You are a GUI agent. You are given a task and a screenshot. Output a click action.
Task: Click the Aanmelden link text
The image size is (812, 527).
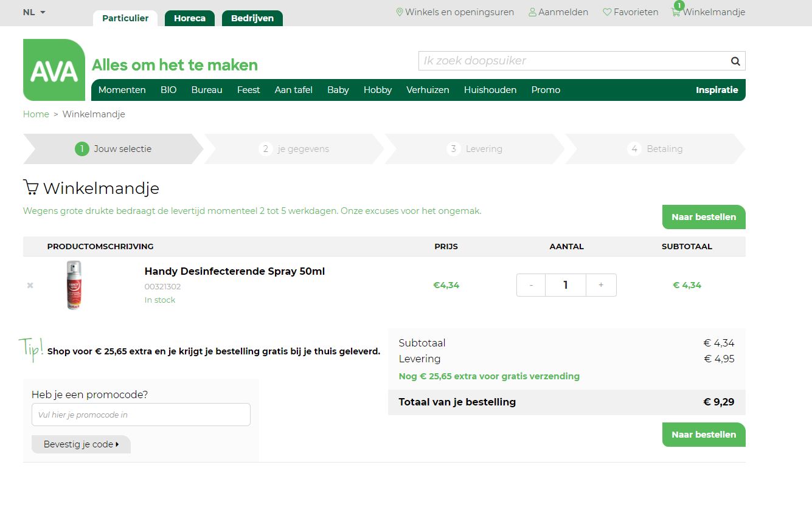[x=563, y=12]
